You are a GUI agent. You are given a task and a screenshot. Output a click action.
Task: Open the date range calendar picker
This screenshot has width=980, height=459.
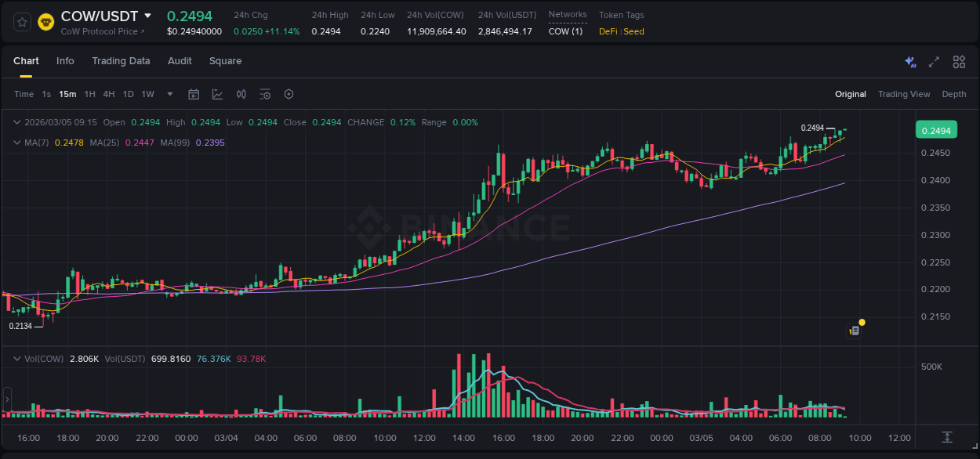[x=194, y=94]
